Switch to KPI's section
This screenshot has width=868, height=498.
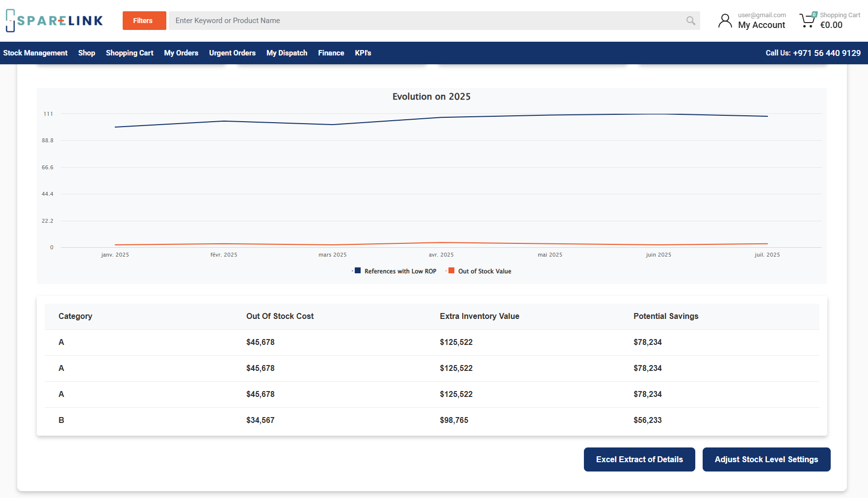coord(363,53)
